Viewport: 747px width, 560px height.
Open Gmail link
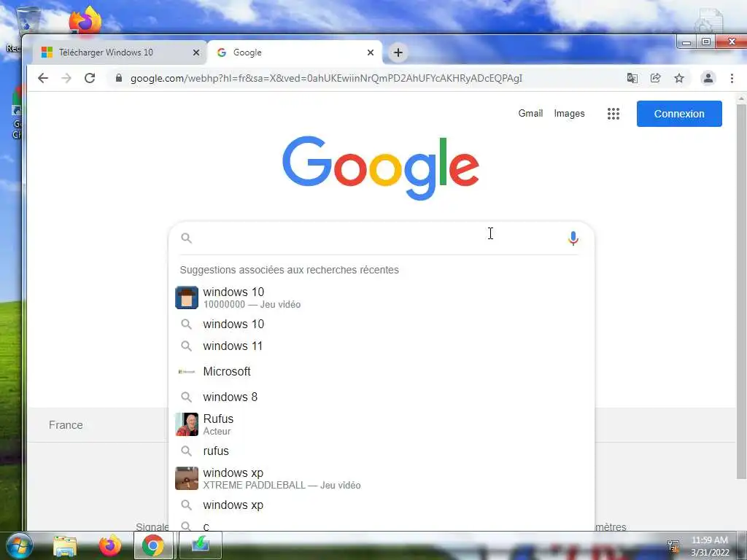point(530,113)
